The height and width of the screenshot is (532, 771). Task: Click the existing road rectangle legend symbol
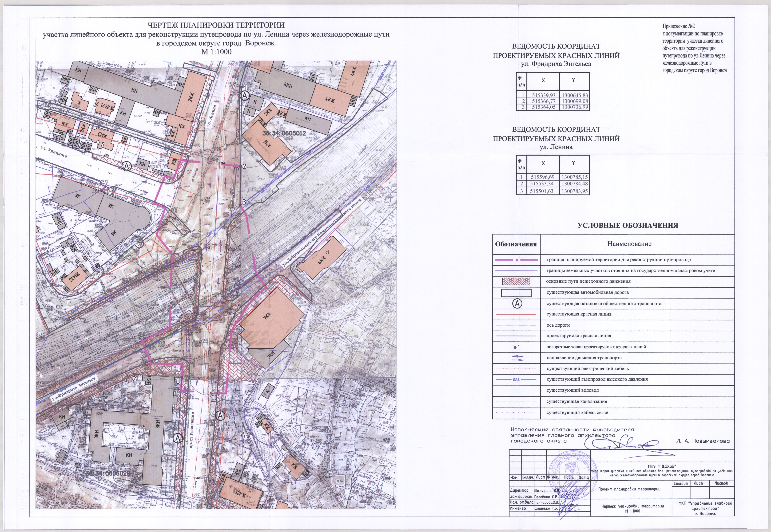pos(516,293)
